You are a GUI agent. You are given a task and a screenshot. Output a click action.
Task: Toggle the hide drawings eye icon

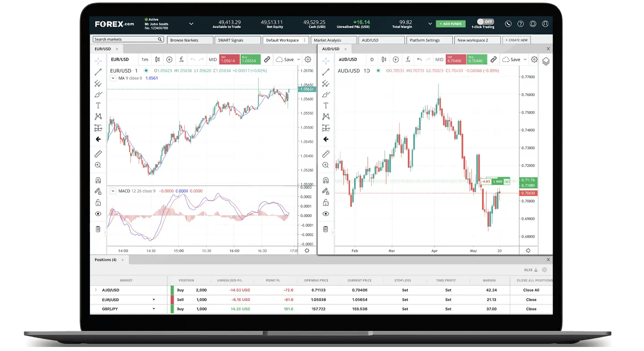(x=98, y=214)
